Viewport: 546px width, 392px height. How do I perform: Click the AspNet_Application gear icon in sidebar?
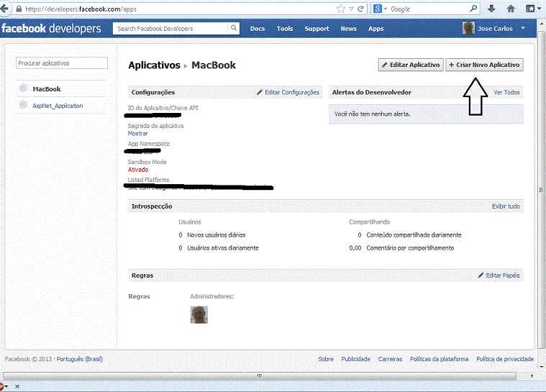[23, 104]
